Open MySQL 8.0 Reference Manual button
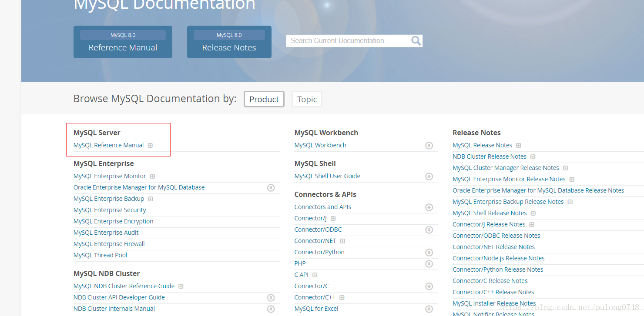Viewport: 644px width, 316px height. click(x=123, y=42)
